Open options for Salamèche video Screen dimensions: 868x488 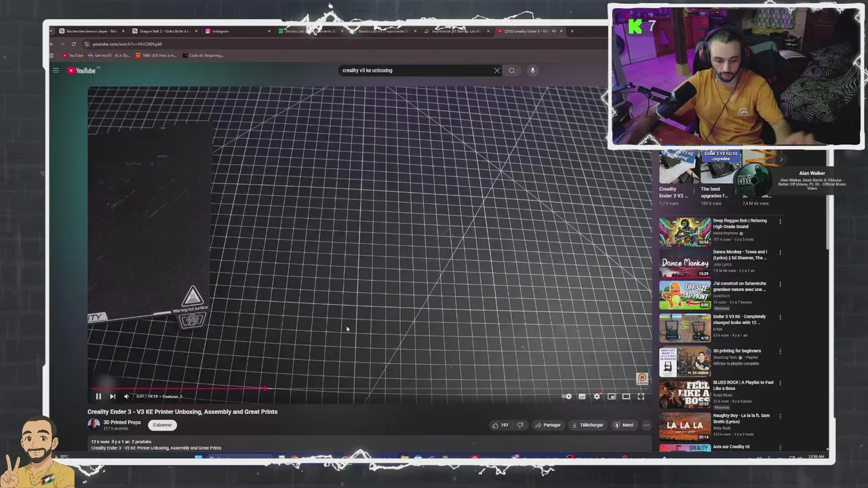click(780, 285)
